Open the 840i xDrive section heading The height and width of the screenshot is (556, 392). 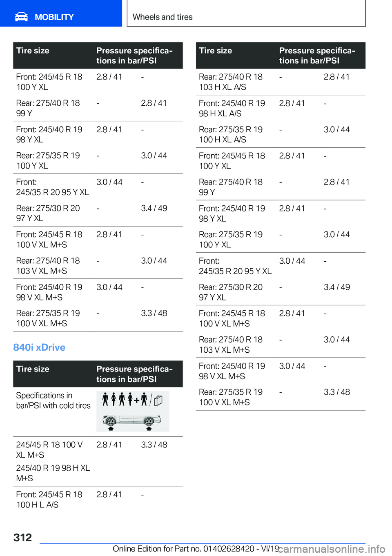point(39,347)
